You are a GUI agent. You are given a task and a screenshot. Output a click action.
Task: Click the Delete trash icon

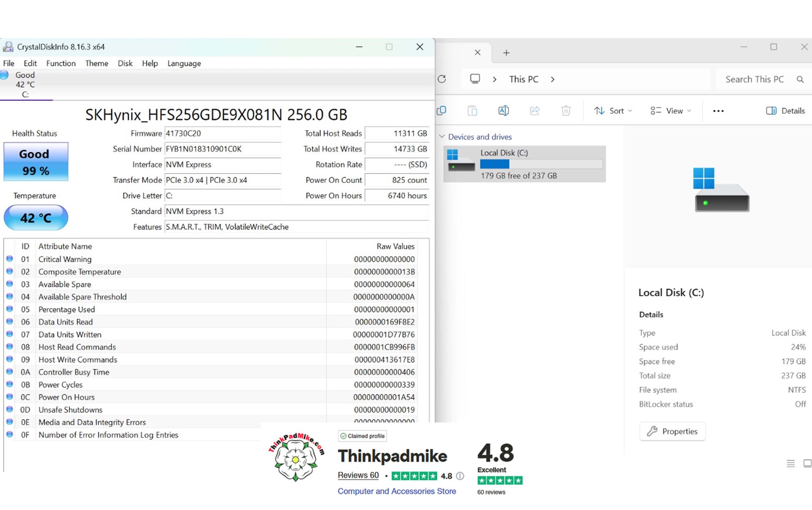click(566, 111)
